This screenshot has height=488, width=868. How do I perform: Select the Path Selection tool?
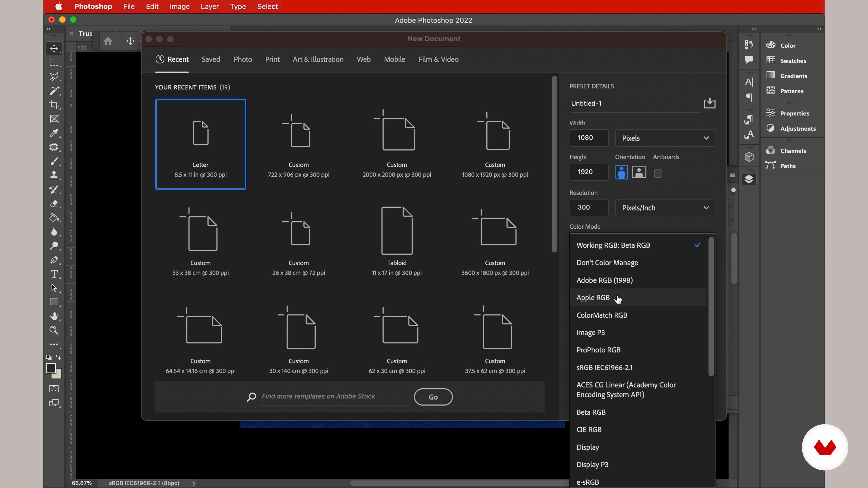[x=54, y=288]
